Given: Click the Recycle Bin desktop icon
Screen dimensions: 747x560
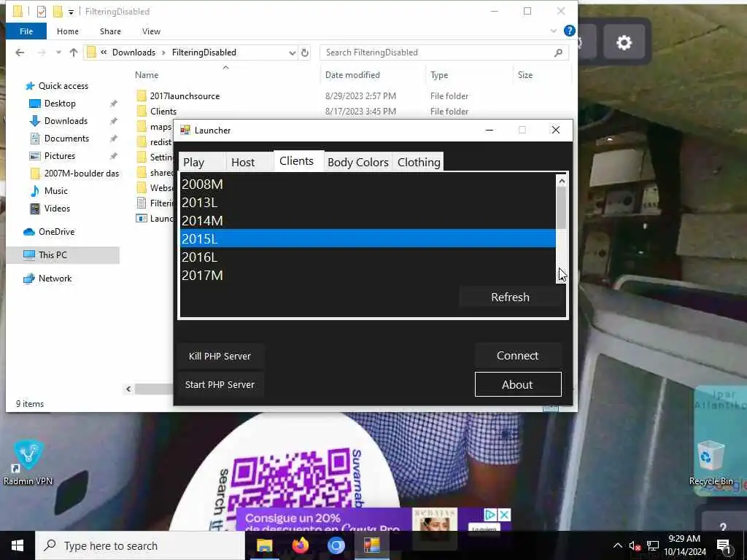Looking at the screenshot, I should point(711,463).
